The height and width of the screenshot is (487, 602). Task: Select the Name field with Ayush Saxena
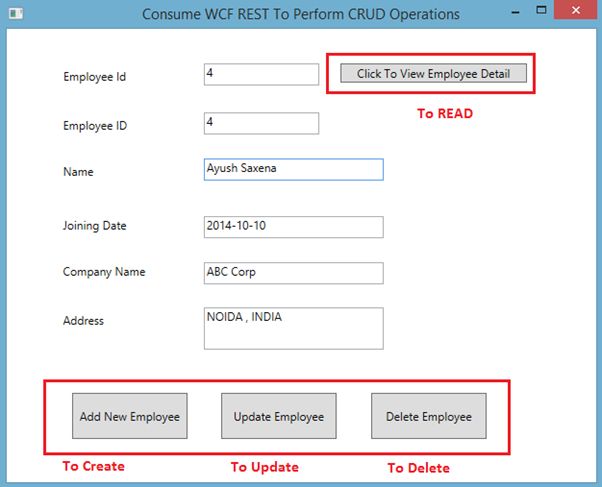[x=293, y=169]
